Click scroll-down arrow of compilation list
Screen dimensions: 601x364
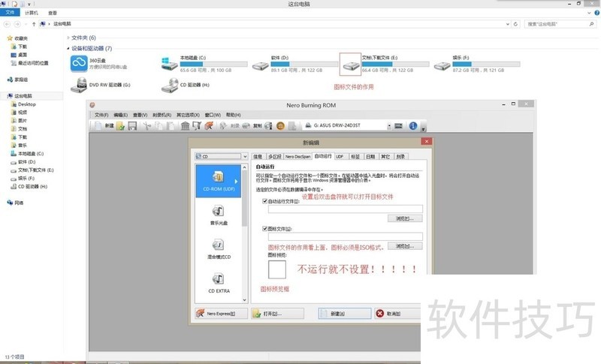tap(245, 299)
